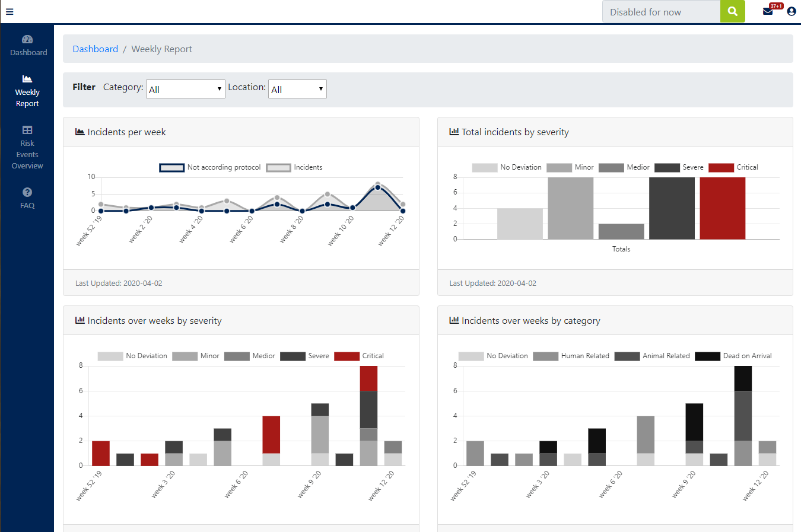Open the hamburger menu icon

coord(9,11)
